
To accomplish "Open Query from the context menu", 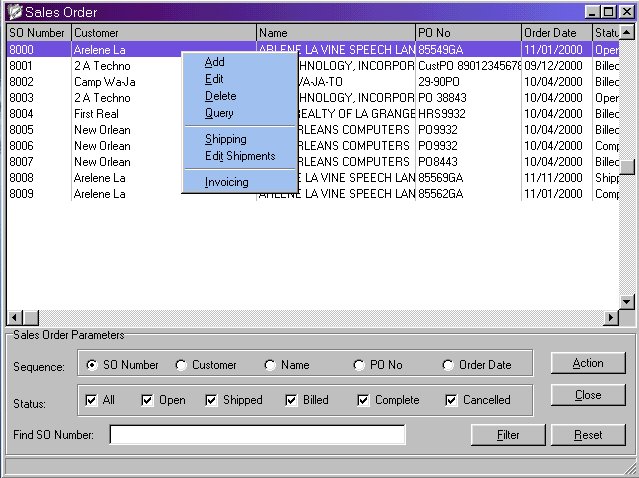I will pyautogui.click(x=219, y=113).
